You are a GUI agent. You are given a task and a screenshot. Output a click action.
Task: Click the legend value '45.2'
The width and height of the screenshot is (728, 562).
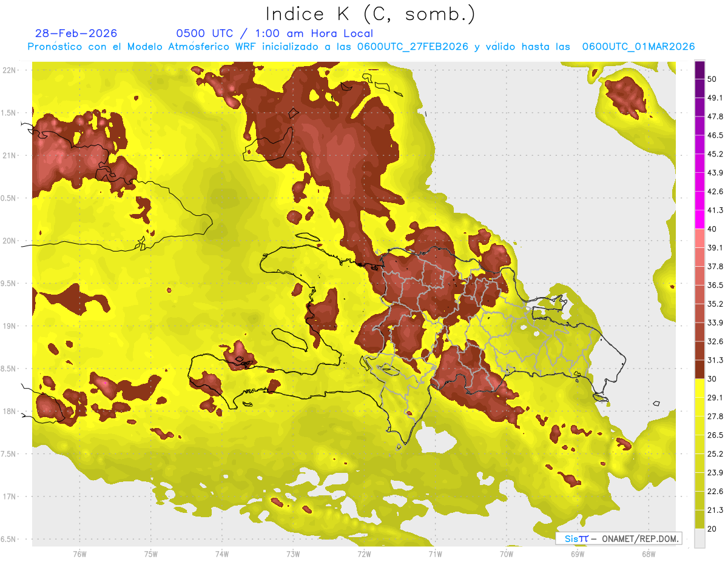(x=715, y=154)
